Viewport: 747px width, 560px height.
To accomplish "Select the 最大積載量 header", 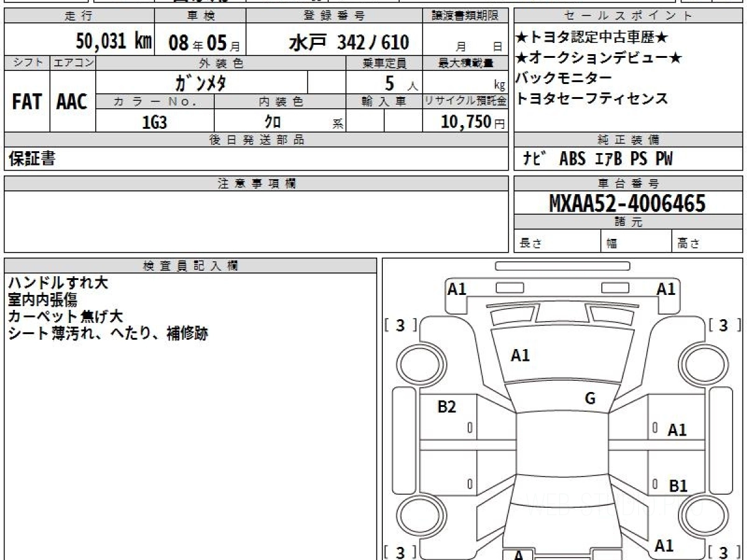I will pyautogui.click(x=466, y=63).
